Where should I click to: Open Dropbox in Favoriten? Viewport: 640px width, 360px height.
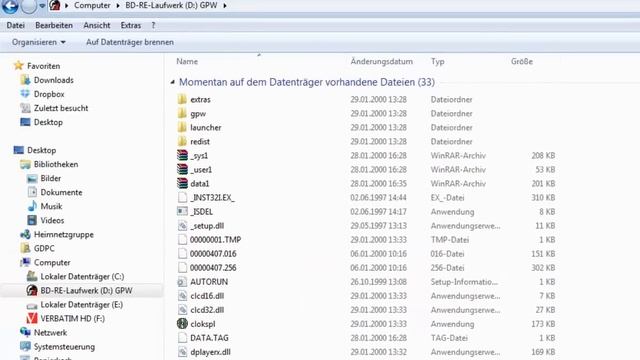pos(49,94)
